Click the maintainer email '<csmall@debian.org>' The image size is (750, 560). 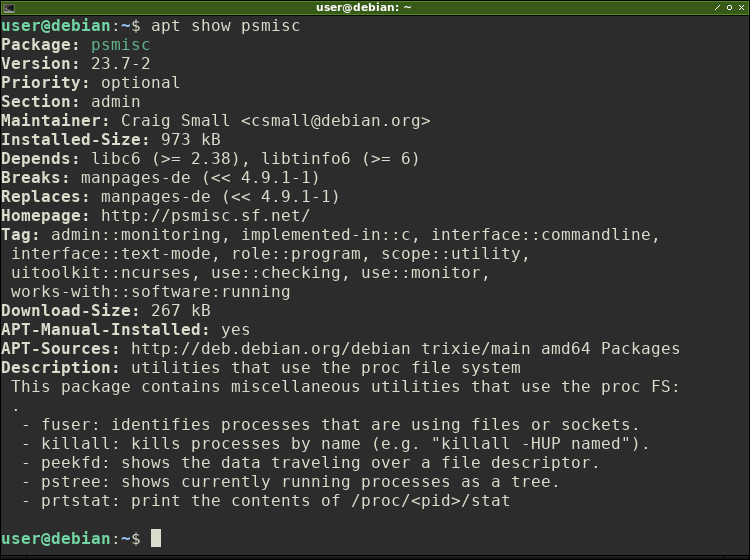[x=336, y=121]
